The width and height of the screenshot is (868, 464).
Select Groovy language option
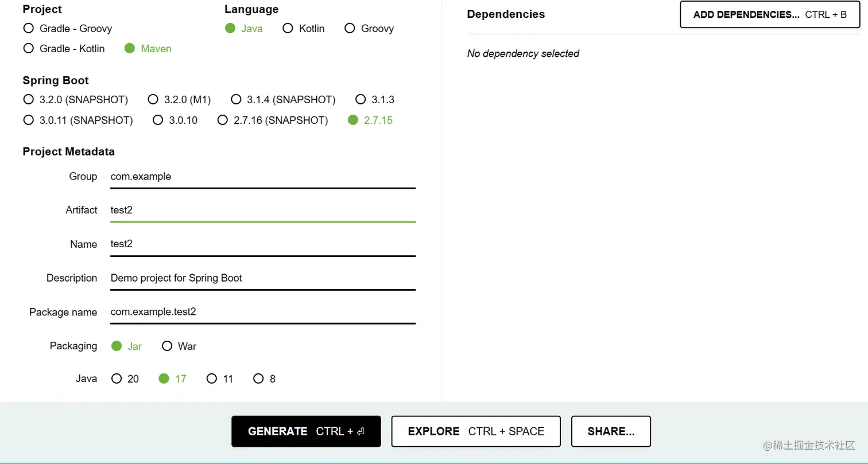click(x=369, y=28)
